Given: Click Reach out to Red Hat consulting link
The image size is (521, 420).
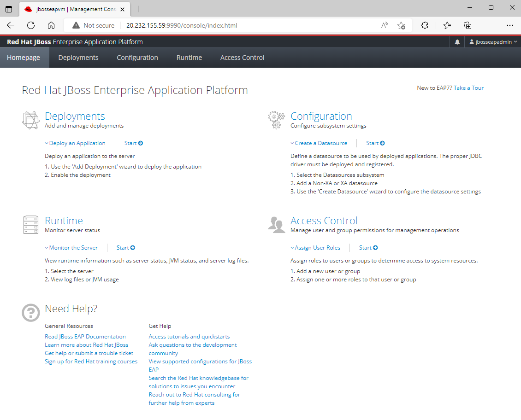Looking at the screenshot, I should (195, 398).
